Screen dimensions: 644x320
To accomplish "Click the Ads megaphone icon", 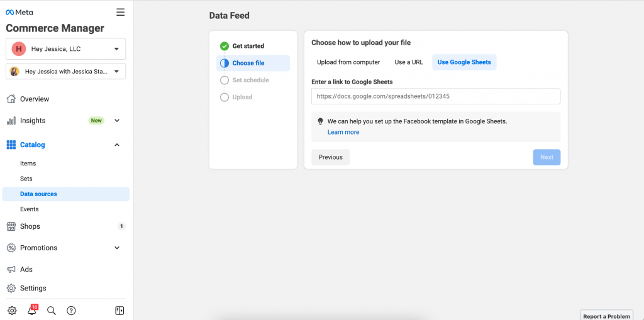I will 11,270.
